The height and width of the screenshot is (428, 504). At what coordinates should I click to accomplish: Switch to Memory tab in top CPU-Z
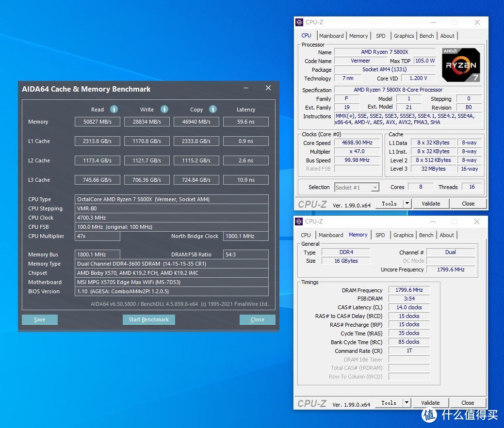pyautogui.click(x=358, y=36)
